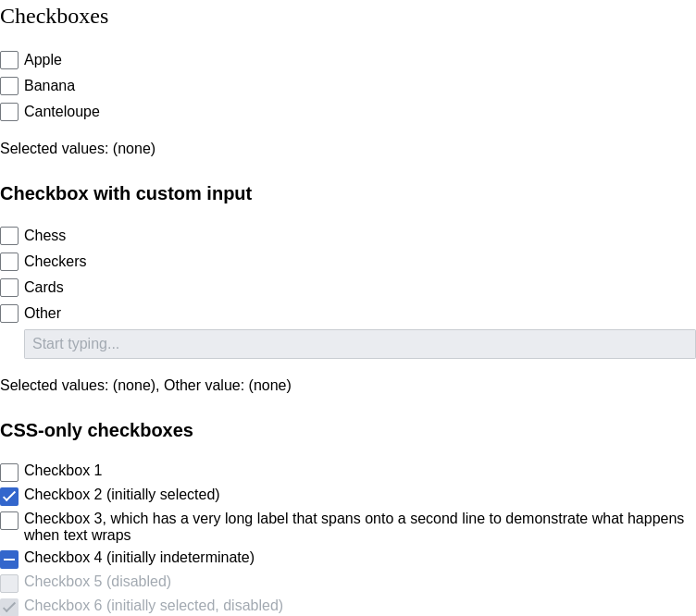
Task: Check the Other checkbox
Action: [x=9, y=314]
